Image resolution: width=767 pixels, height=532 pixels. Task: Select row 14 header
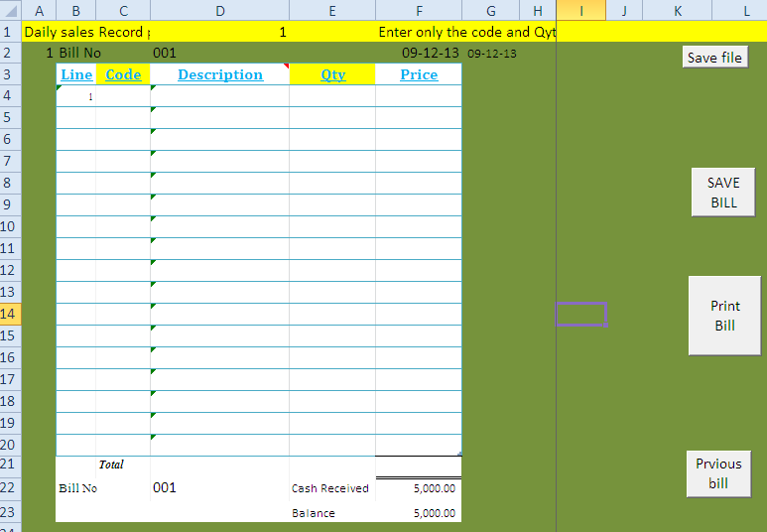click(9, 314)
